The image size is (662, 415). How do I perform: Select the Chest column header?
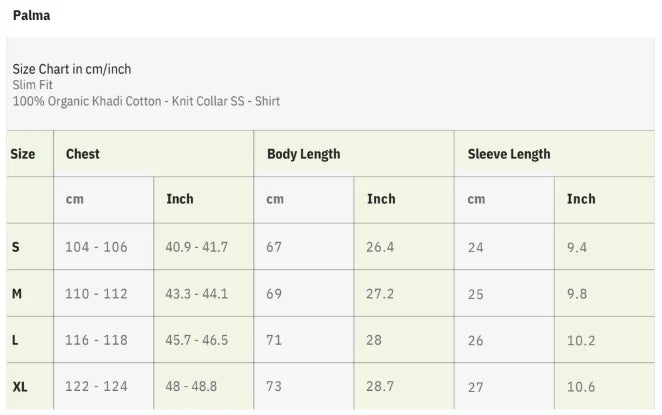(x=83, y=154)
